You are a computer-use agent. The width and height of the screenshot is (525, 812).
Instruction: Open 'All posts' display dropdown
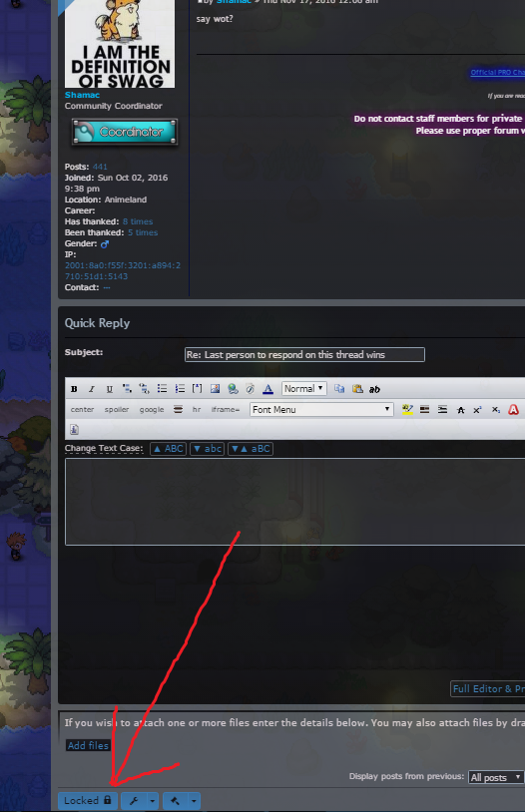click(495, 777)
